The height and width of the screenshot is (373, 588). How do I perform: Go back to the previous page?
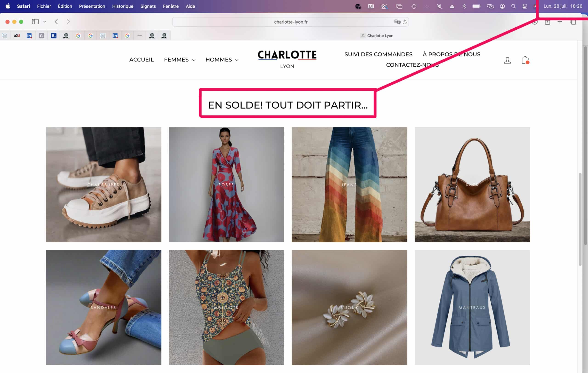[x=56, y=22]
